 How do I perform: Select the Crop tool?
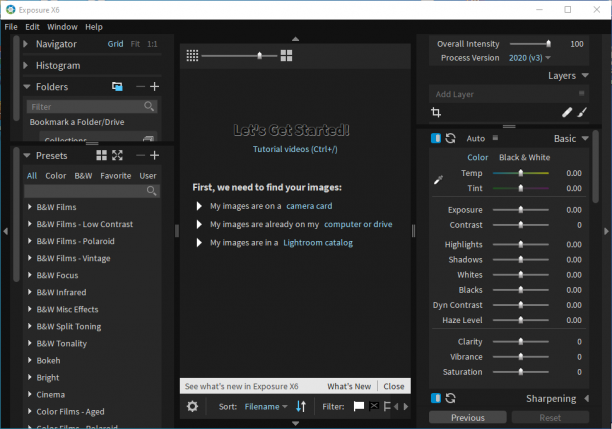(436, 112)
